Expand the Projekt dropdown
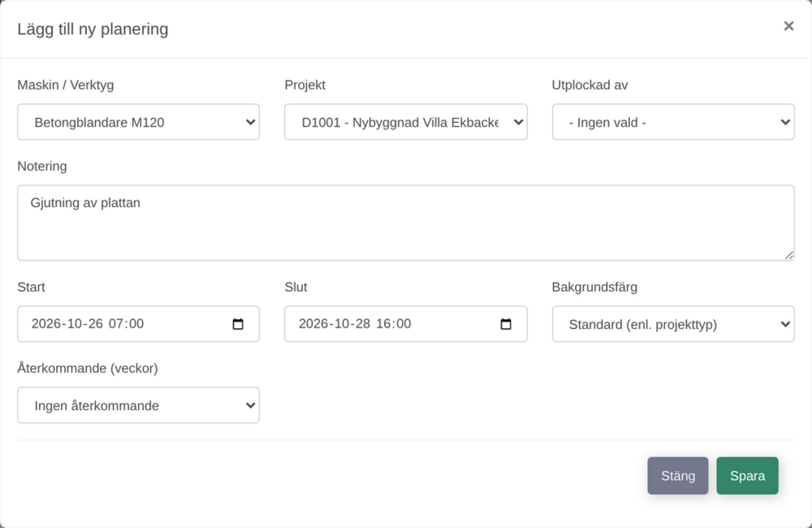The width and height of the screenshot is (812, 528). [405, 122]
